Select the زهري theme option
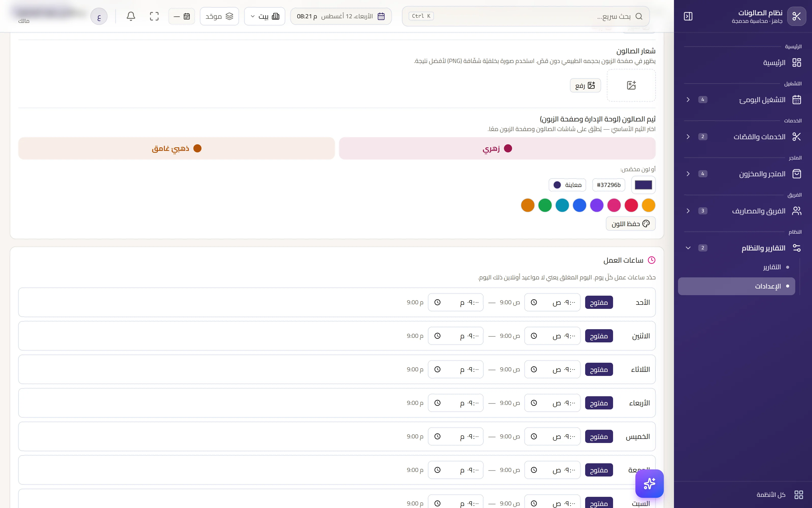 click(497, 149)
